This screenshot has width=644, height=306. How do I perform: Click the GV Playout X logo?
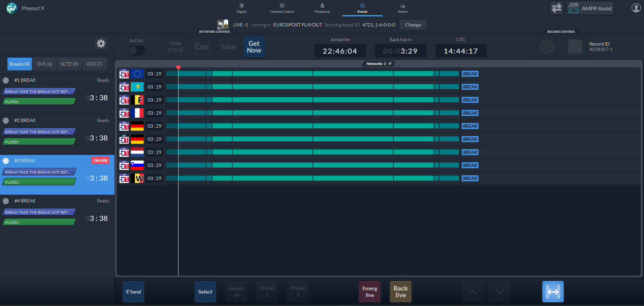pyautogui.click(x=12, y=8)
